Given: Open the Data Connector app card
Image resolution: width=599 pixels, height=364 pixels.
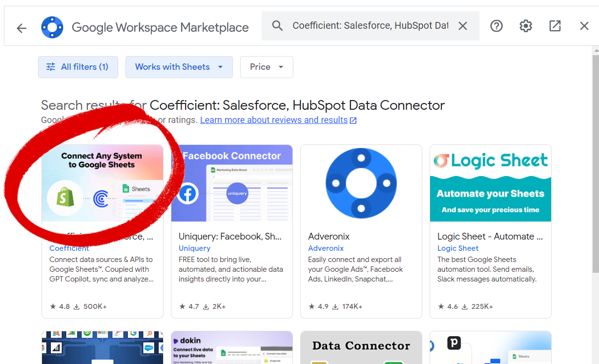Looking at the screenshot, I should [x=361, y=347].
